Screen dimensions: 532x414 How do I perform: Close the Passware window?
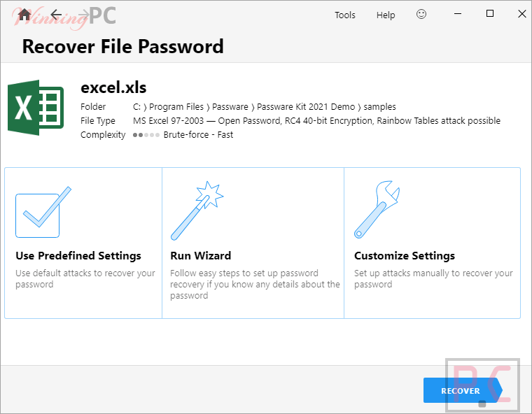point(522,14)
